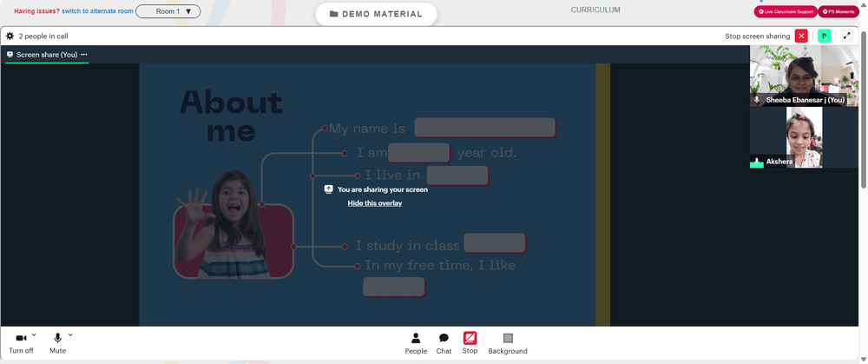Click the fullscreen expand arrows icon
Screen dimensions: 868x364
pos(846,36)
